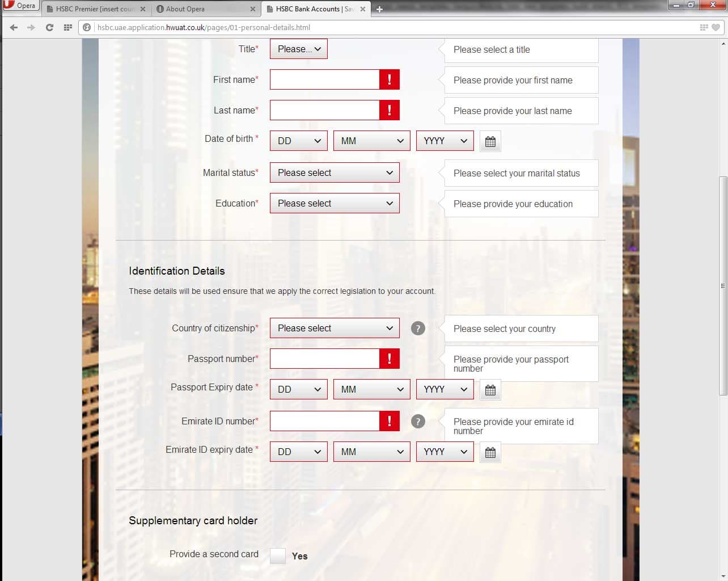Open the Education dropdown
This screenshot has width=728, height=581.
point(335,203)
